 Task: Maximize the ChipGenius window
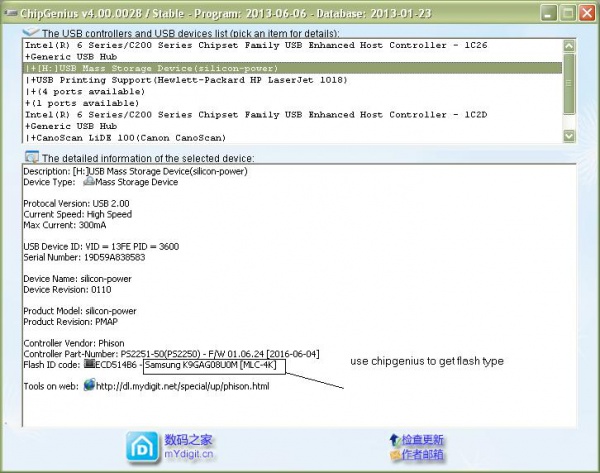click(x=568, y=13)
